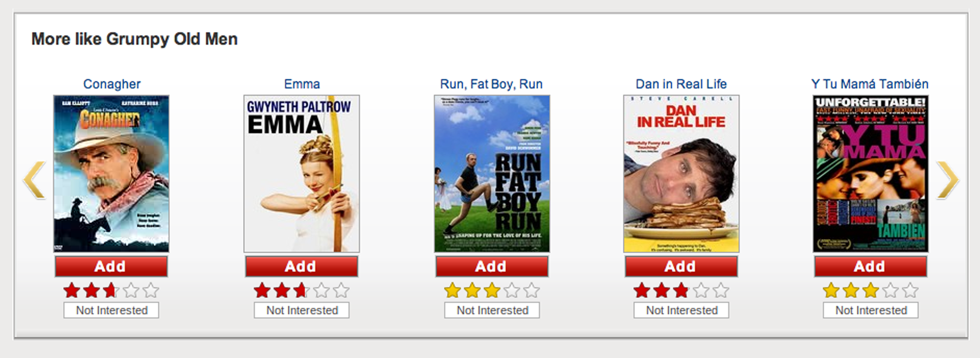Rate Y Tu Mamá También four stars
The image size is (980, 358).
[x=891, y=290]
